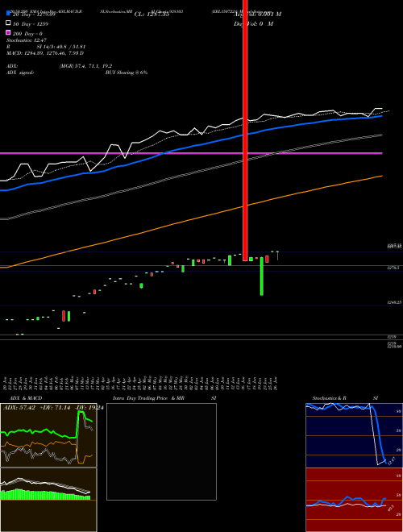Click the 'Stochastics: 12.47' readout
This screenshot has width=403, height=532.
[x=27, y=40]
